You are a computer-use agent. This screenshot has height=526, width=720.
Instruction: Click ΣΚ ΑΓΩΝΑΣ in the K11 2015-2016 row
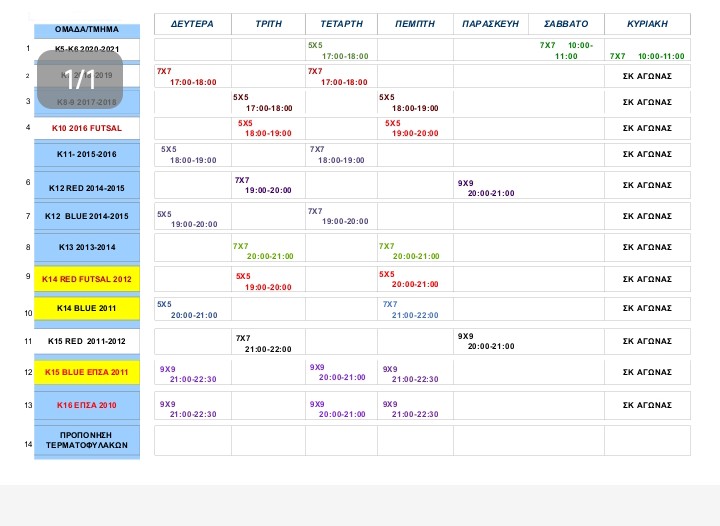click(647, 156)
